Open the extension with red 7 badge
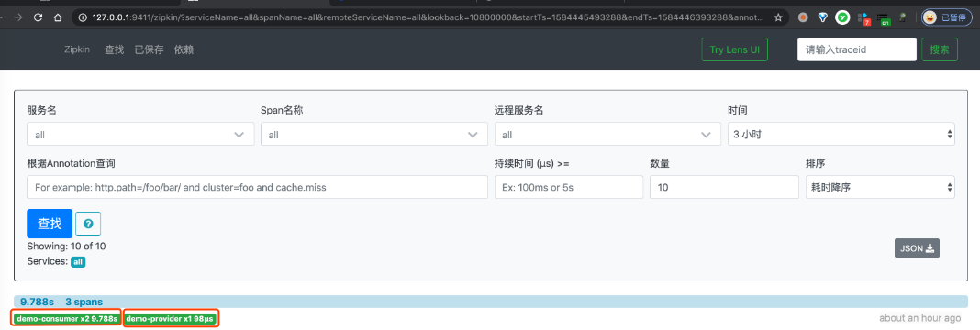 click(863, 18)
